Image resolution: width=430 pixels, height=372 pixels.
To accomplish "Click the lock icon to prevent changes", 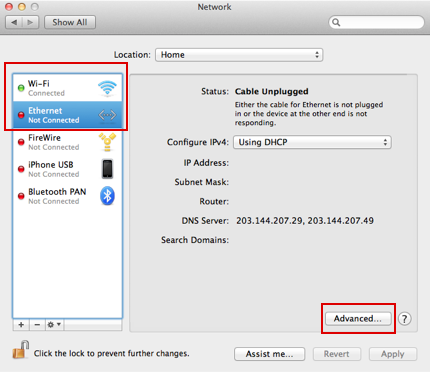I will coord(21,350).
